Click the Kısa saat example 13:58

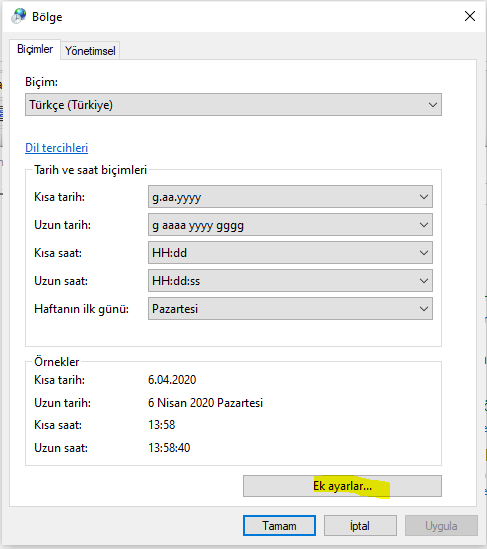(161, 425)
